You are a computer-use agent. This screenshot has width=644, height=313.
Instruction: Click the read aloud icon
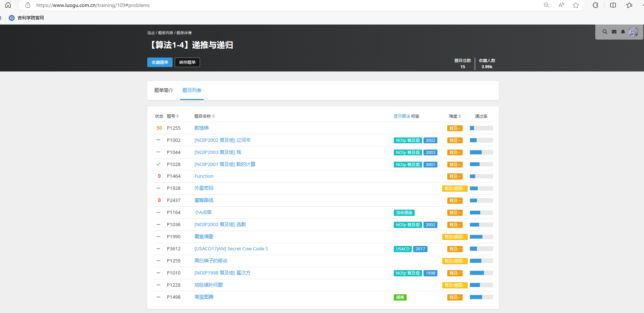pyautogui.click(x=561, y=5)
